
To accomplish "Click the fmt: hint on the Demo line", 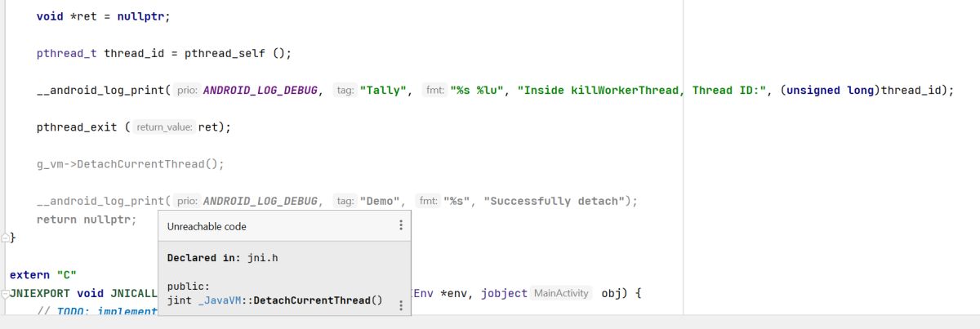I will (x=428, y=201).
